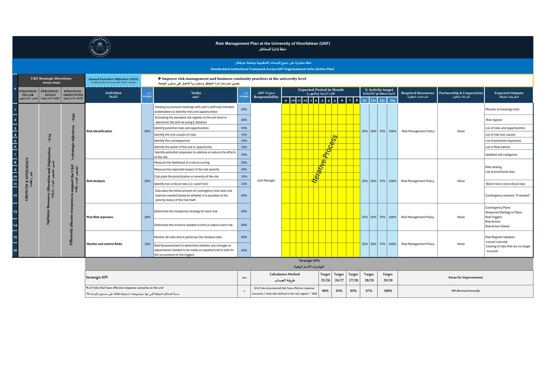Click the 'UKF Strategic Directions 2025-2030' header
Viewport: 555px width, 392px height.
tap(51, 80)
